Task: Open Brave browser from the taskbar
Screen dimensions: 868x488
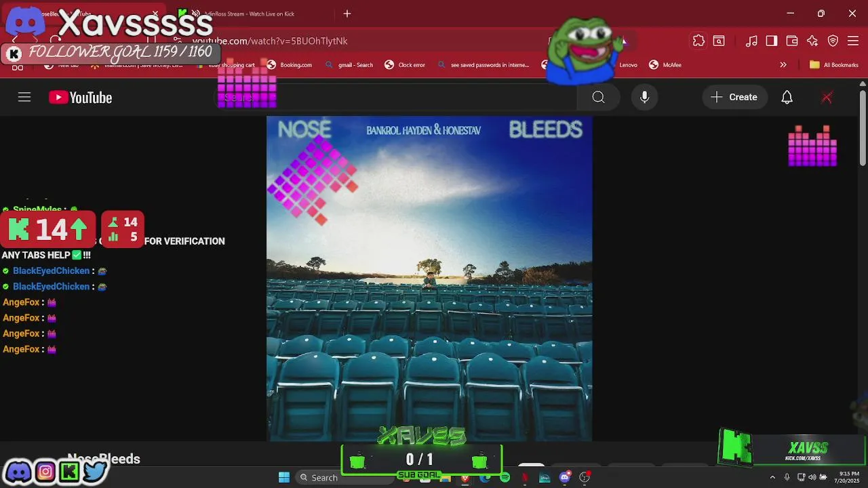Action: [x=465, y=477]
